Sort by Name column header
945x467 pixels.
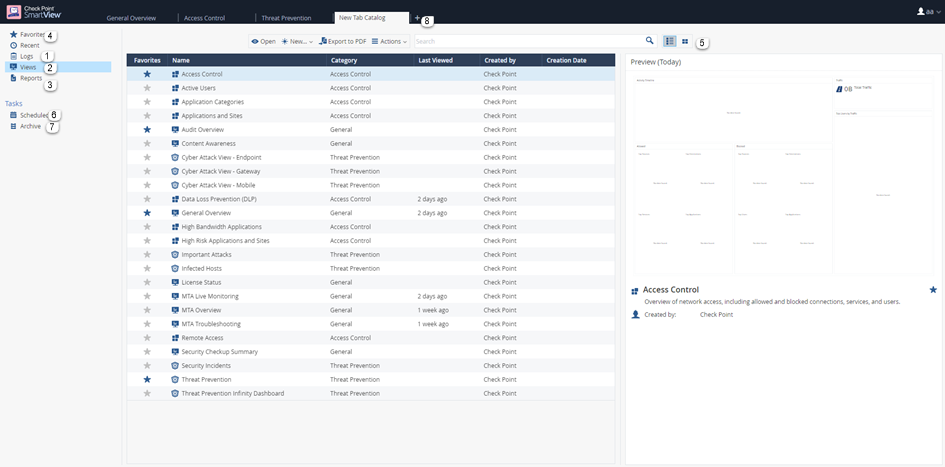246,60
